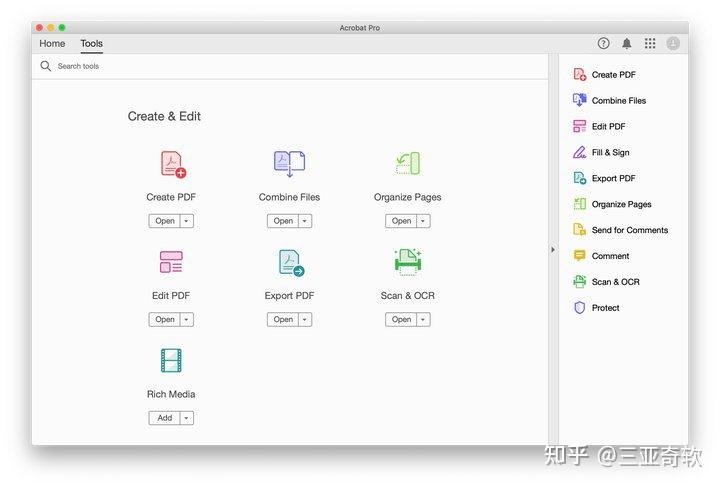Select the Combine Files icon in right sidebar

coord(579,100)
